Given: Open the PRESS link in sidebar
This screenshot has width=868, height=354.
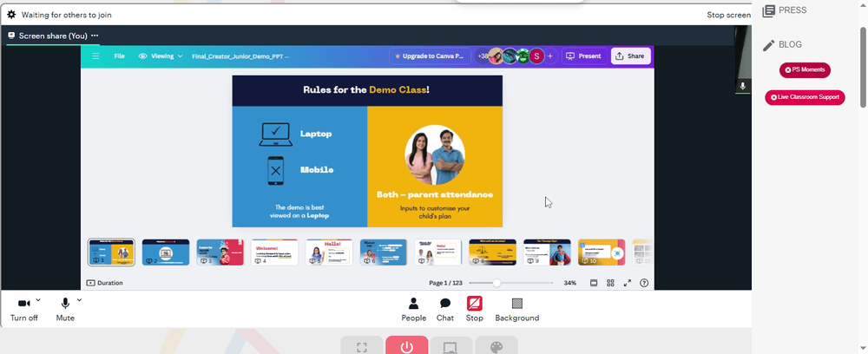Looking at the screenshot, I should (x=785, y=10).
